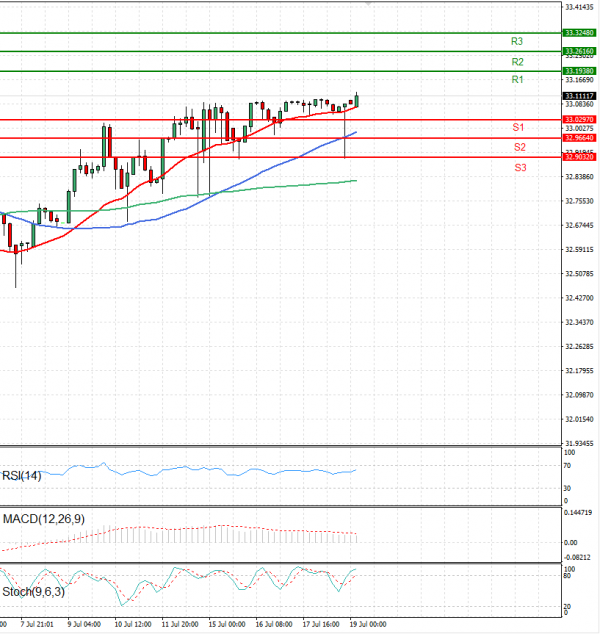The width and height of the screenshot is (600, 634).
Task: Click the green 33.32480 price tag
Action: (x=579, y=33)
